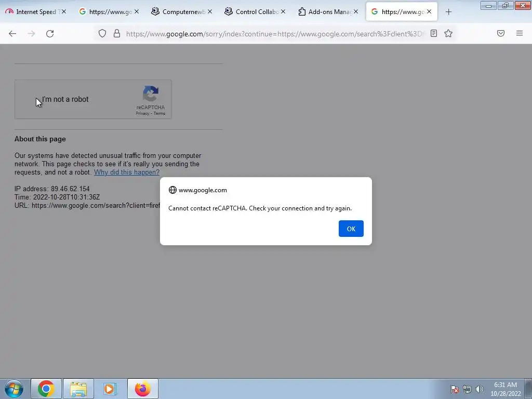532x399 pixels.
Task: Open a new tab with plus button
Action: point(448,12)
